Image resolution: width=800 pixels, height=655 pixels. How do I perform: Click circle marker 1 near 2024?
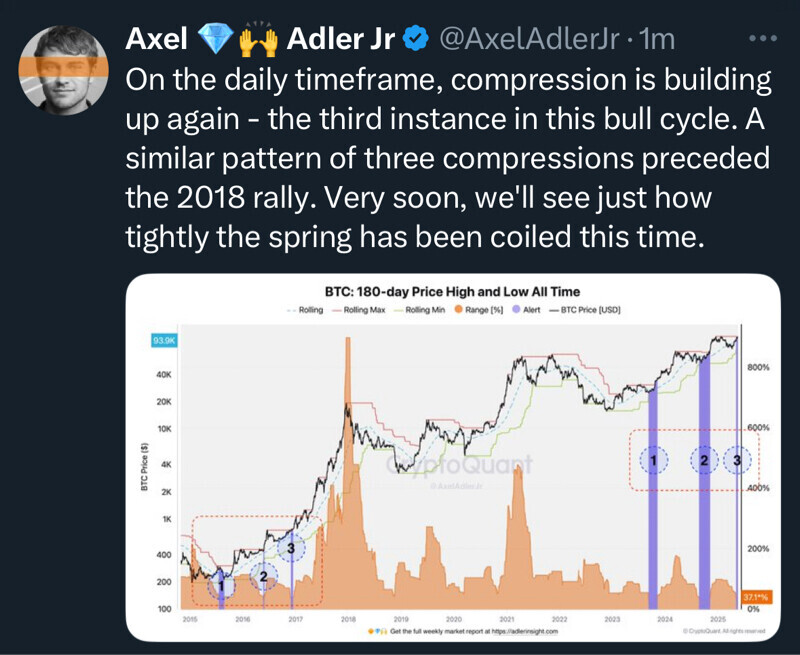pyautogui.click(x=653, y=459)
